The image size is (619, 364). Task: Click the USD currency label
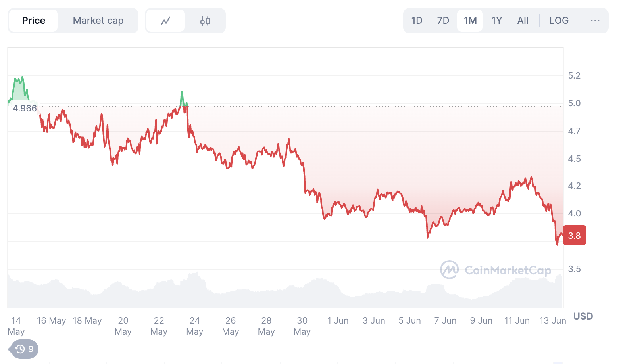click(583, 316)
